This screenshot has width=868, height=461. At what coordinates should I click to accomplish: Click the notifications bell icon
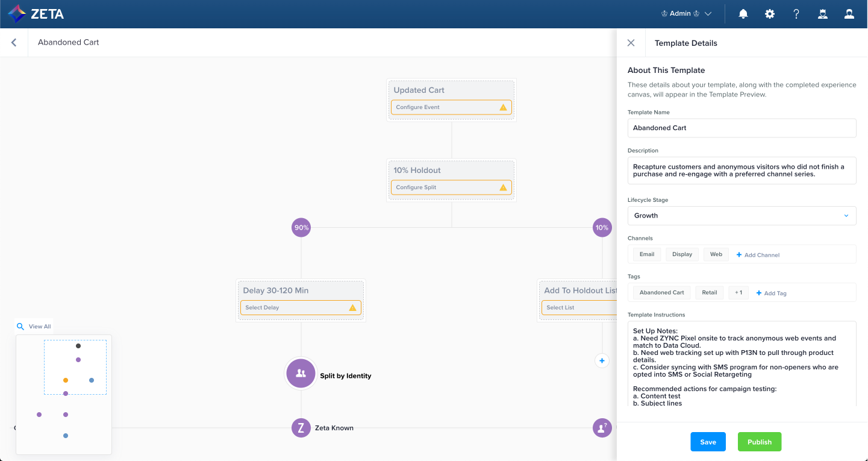click(x=743, y=14)
